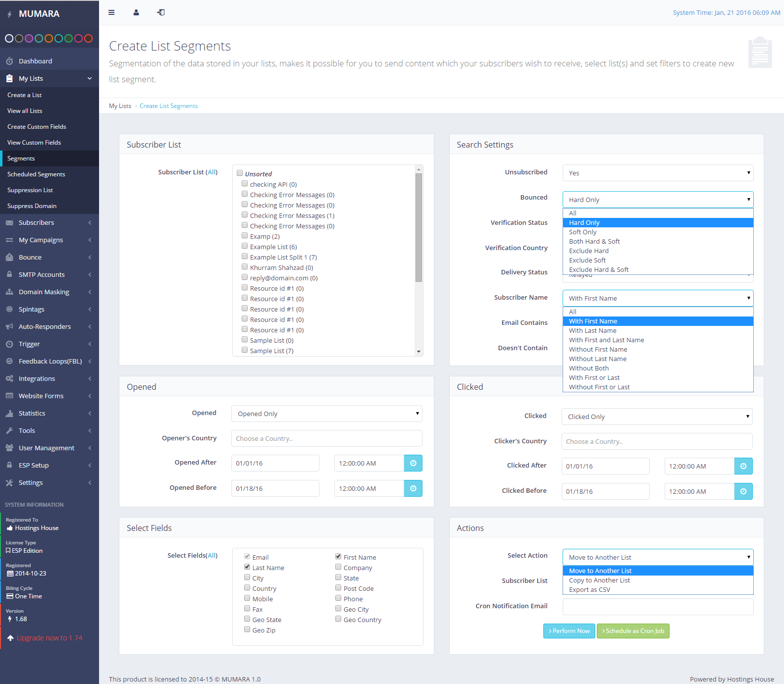Screen dimensions: 784x684
Task: Click the hamburger menu icon in top bar
Action: pos(111,12)
